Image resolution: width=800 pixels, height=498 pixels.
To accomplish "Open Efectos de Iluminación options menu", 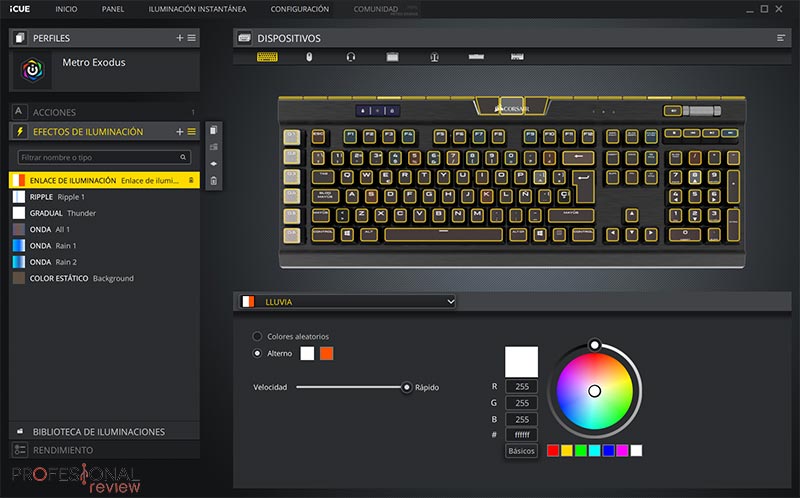I will click(x=191, y=132).
